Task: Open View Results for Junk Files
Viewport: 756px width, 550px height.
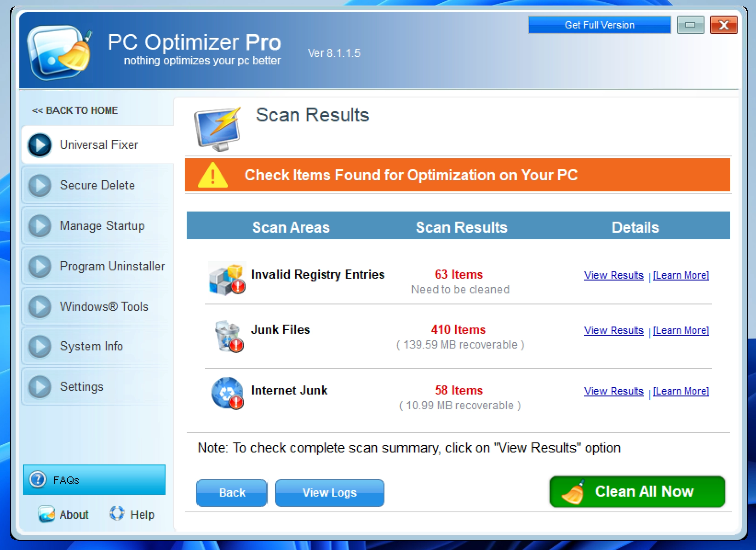Action: tap(613, 330)
